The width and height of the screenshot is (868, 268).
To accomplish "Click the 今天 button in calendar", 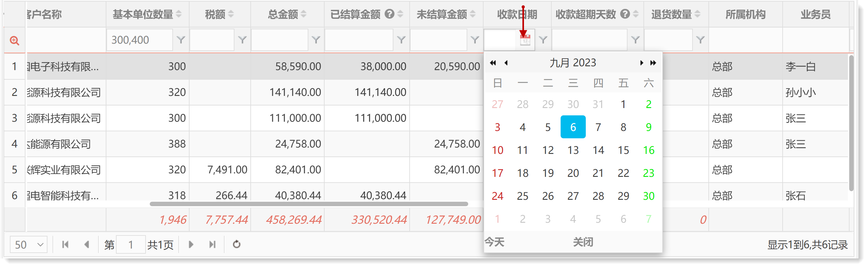I will [x=494, y=242].
